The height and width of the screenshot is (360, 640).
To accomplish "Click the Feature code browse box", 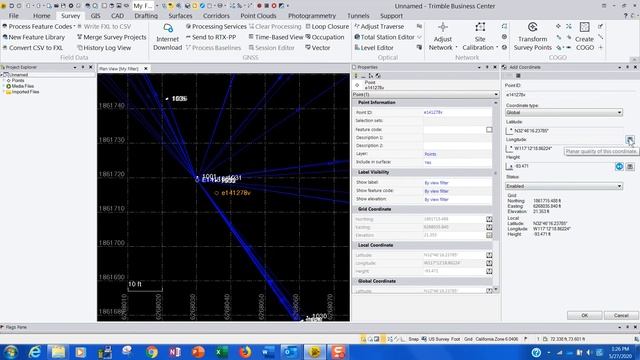I will click(489, 130).
